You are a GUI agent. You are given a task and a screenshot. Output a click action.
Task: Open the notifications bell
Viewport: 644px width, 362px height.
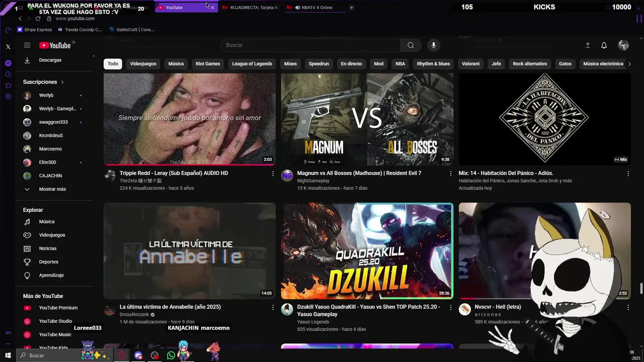click(604, 45)
